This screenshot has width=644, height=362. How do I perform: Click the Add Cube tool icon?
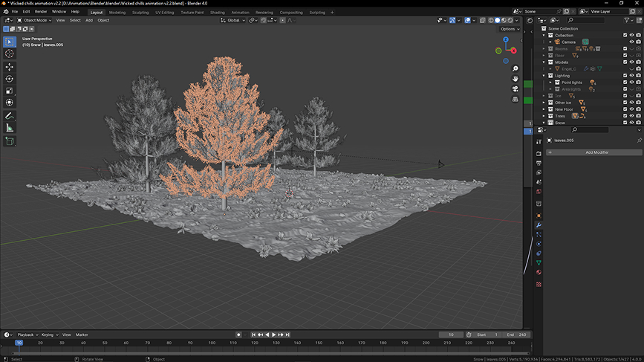coord(10,140)
